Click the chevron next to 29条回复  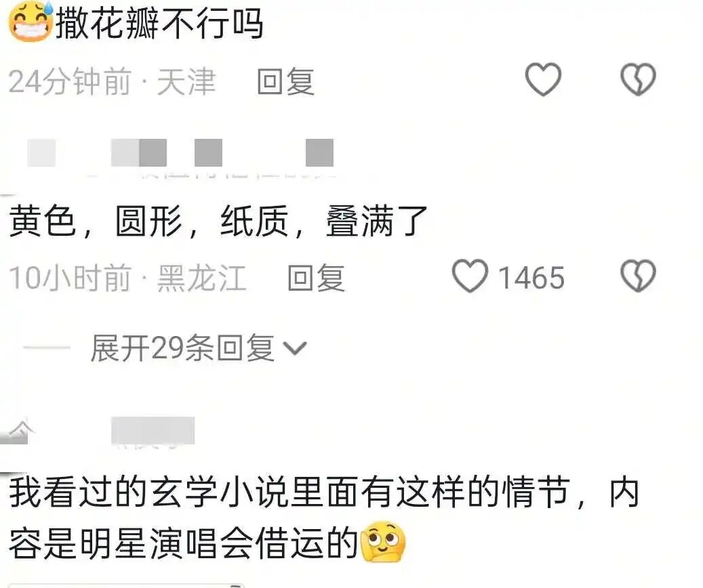(x=295, y=348)
